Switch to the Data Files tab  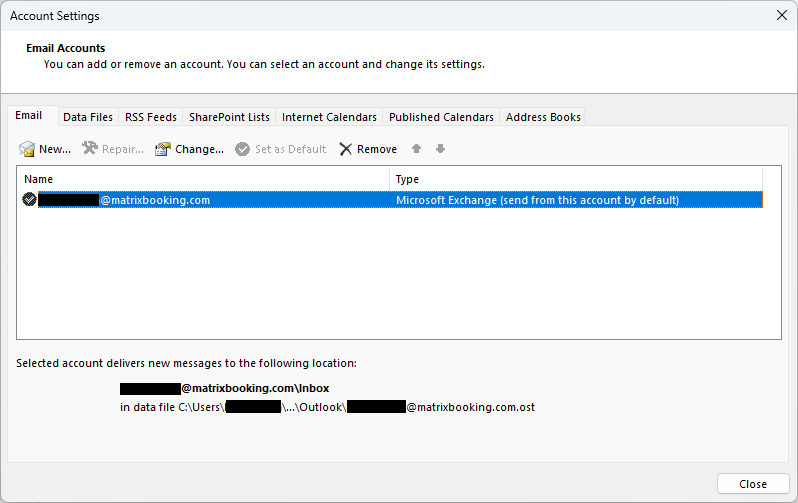[88, 117]
